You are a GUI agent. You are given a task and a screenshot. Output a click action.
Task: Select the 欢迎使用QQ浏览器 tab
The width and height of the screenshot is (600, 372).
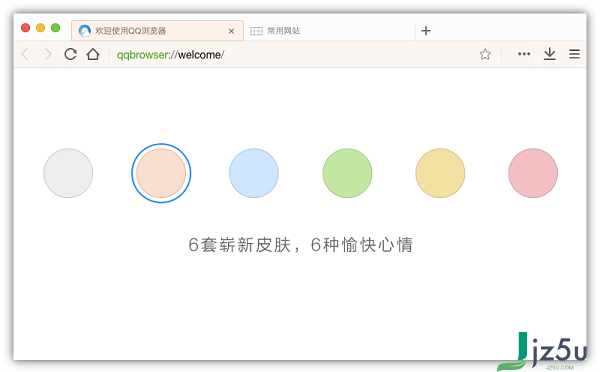157,31
